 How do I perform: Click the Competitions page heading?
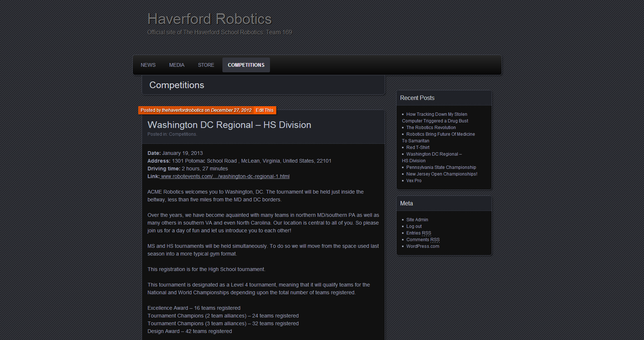(x=177, y=85)
